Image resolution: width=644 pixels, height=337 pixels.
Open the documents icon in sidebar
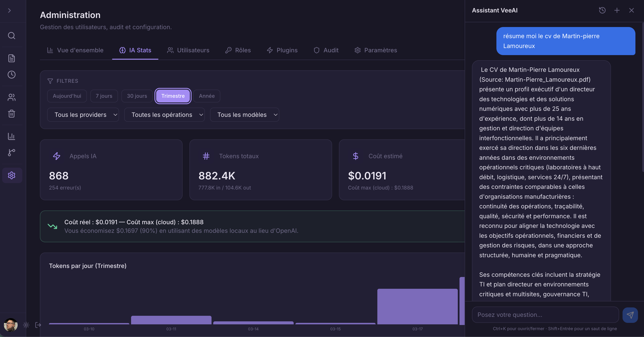pos(12,58)
